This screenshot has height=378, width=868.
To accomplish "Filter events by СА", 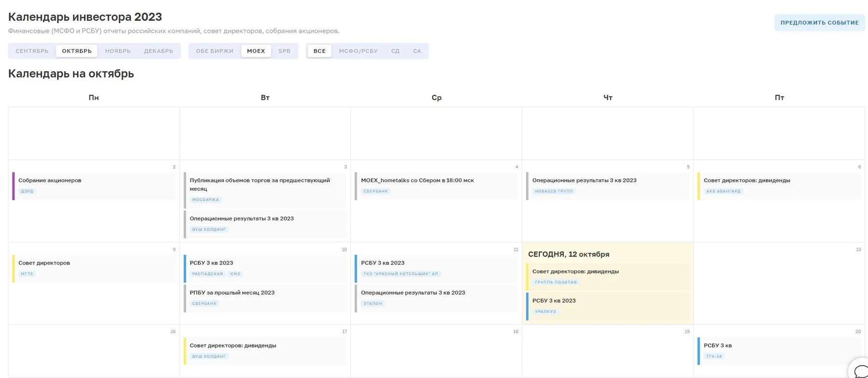I will click(417, 51).
